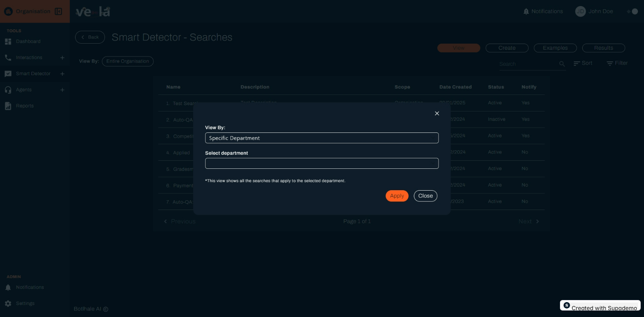Open Agents in sidebar
644x317 pixels.
(x=24, y=90)
